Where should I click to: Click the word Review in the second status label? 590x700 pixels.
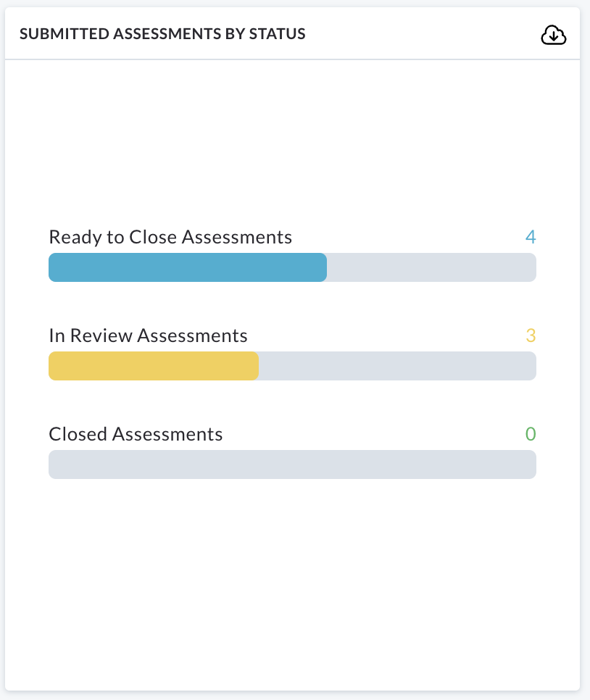(x=101, y=336)
